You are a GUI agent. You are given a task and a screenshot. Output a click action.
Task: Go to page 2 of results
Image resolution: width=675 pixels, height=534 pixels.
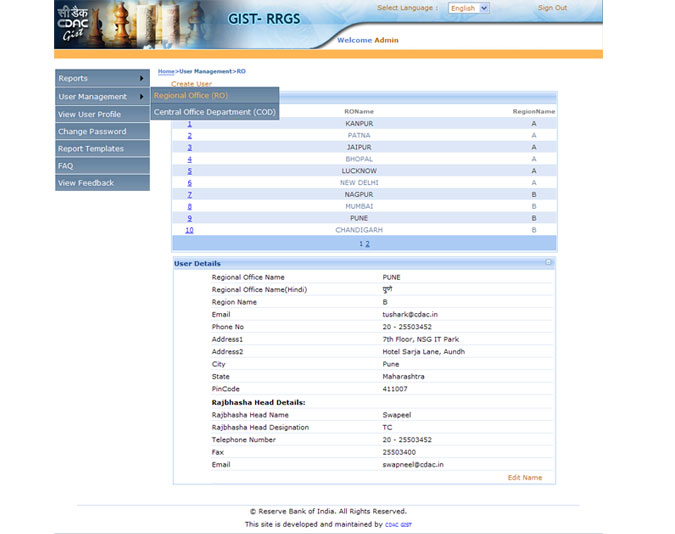(368, 244)
